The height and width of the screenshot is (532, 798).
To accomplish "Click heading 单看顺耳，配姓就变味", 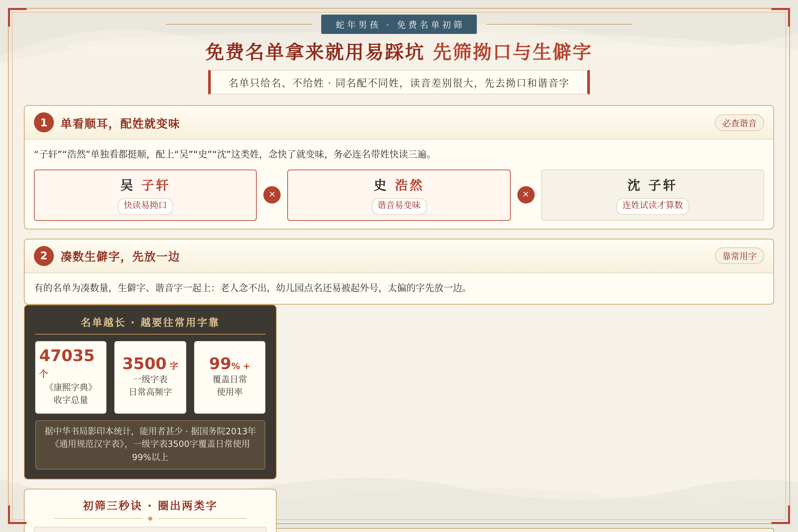I will (120, 123).
